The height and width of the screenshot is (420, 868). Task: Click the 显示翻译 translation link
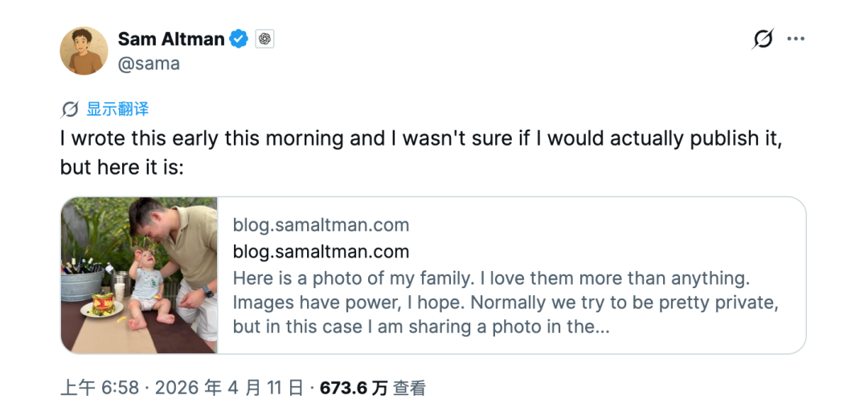click(x=117, y=109)
